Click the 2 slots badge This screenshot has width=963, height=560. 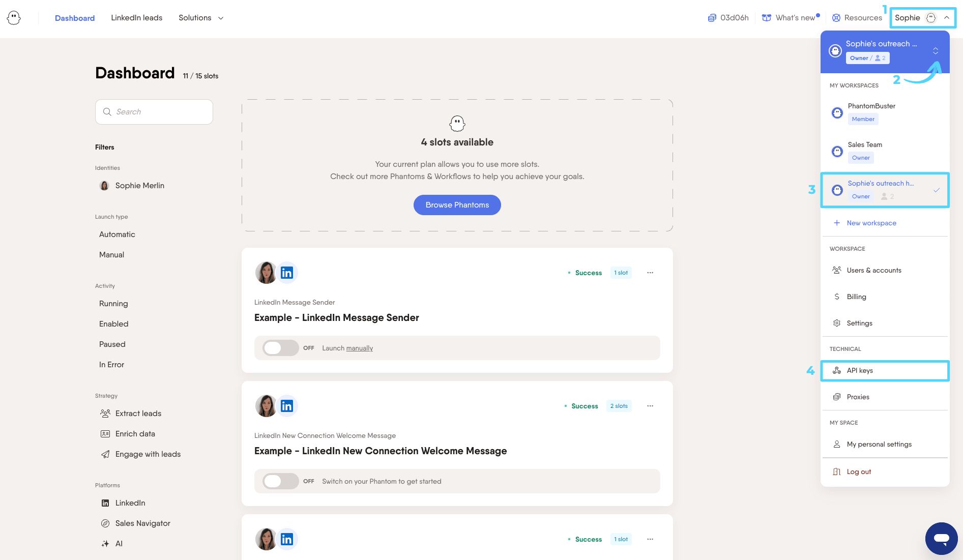point(619,406)
